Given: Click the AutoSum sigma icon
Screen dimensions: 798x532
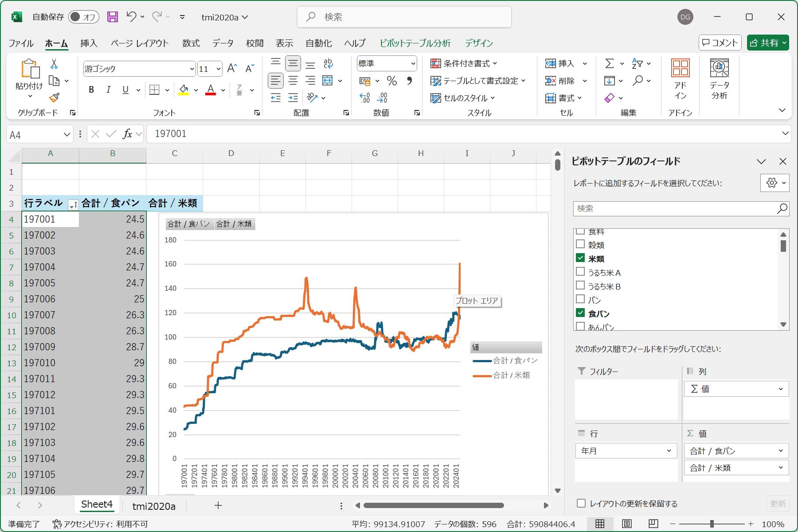Looking at the screenshot, I should tap(610, 64).
